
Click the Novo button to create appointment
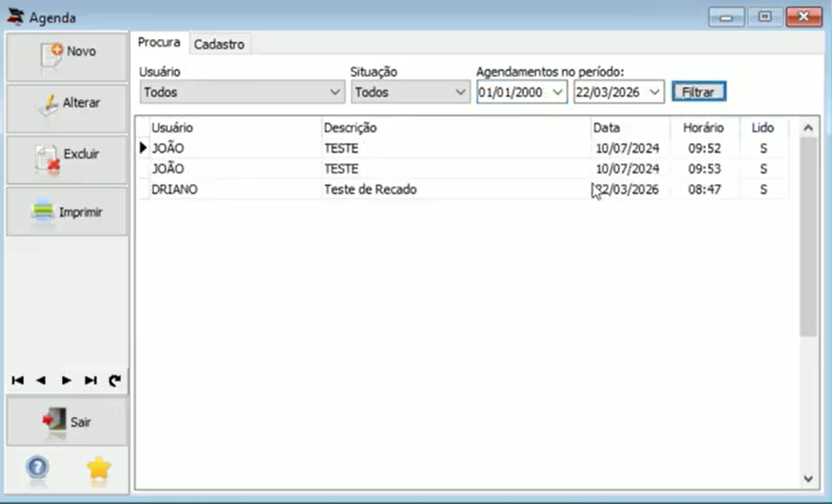coord(67,57)
